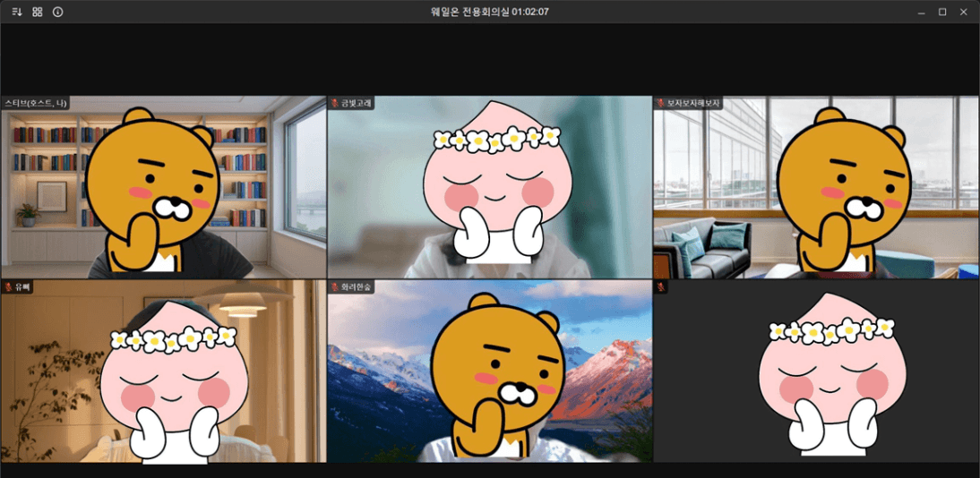Screen dimensions: 980x478
Task: Select the 스티브(호스트, 나) video tile
Action: pyautogui.click(x=163, y=187)
